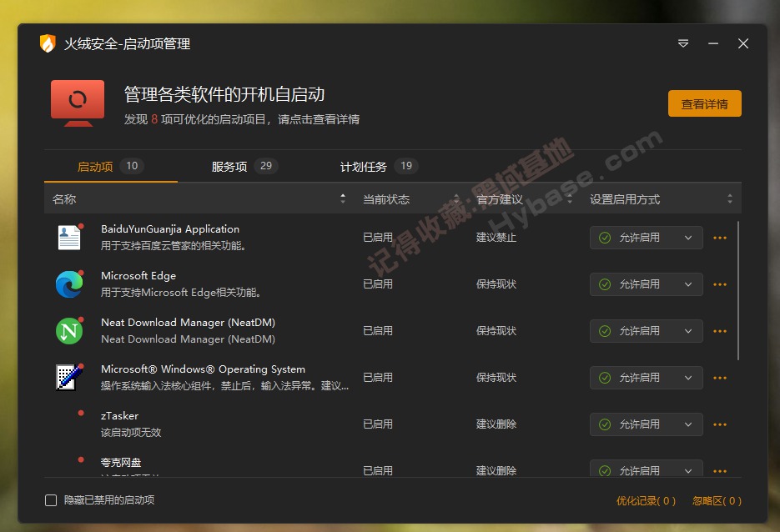This screenshot has width=780, height=532.
Task: Switch to the 启动项 tab
Action: 110,166
